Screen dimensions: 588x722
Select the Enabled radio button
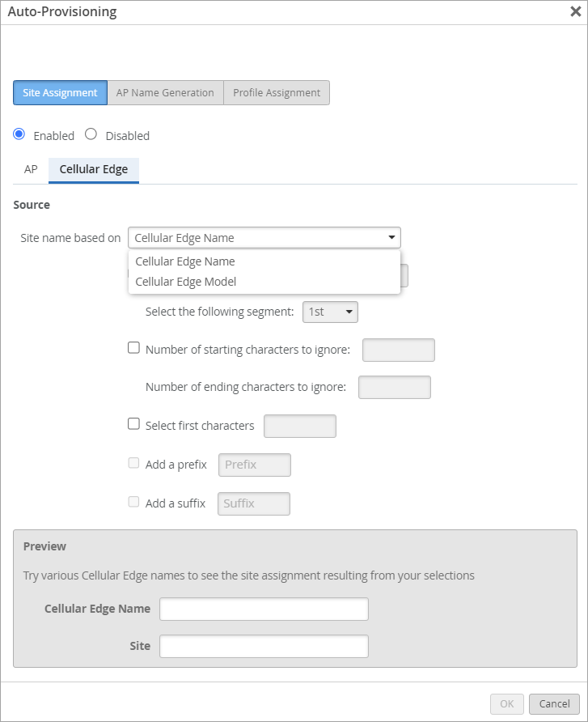point(19,135)
